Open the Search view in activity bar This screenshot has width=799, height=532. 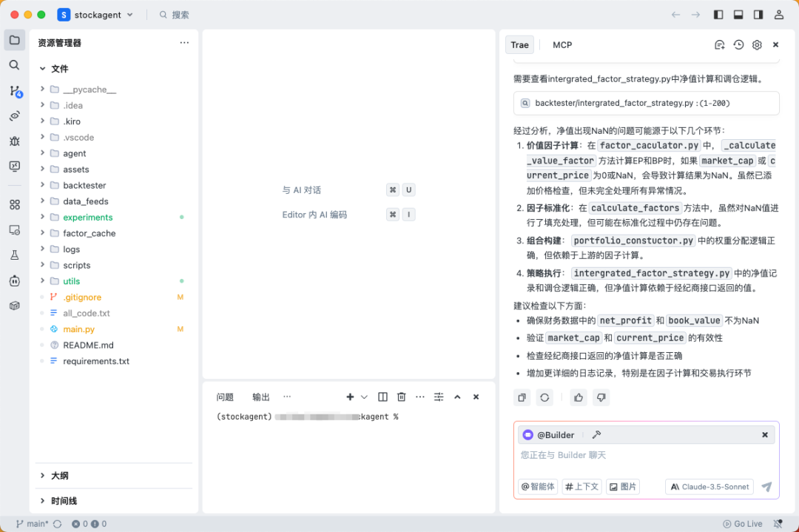click(15, 64)
